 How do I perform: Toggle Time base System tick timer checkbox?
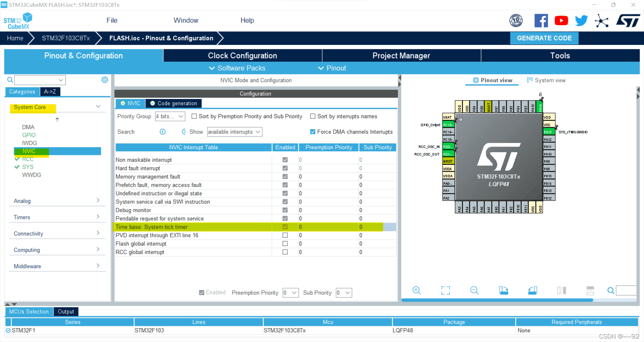click(x=285, y=227)
